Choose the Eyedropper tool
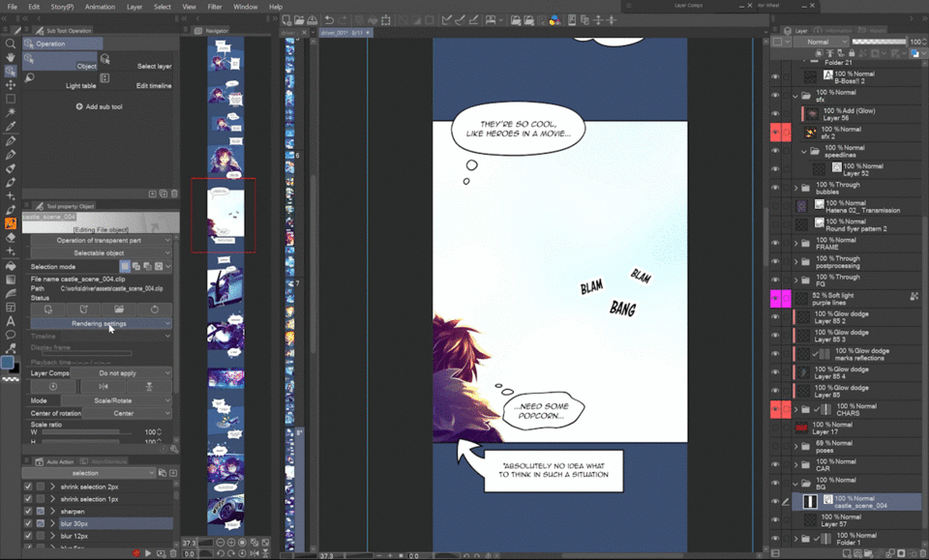The image size is (929, 560). pyautogui.click(x=11, y=126)
